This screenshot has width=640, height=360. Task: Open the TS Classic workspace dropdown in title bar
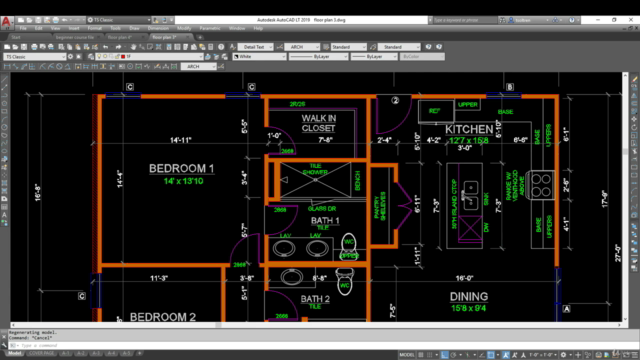[x=119, y=20]
